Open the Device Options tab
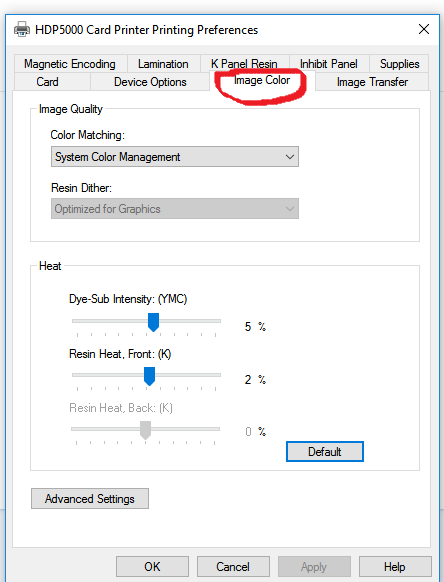Image resolution: width=444 pixels, height=582 pixels. (x=150, y=82)
